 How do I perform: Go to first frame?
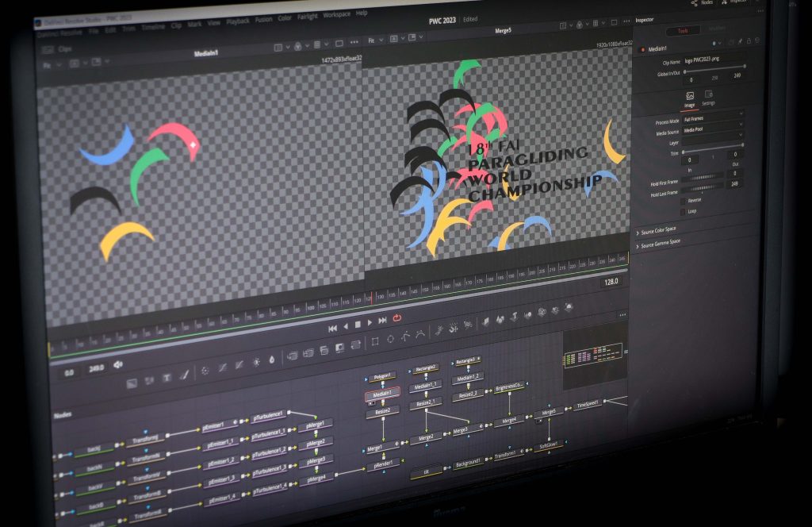(333, 329)
